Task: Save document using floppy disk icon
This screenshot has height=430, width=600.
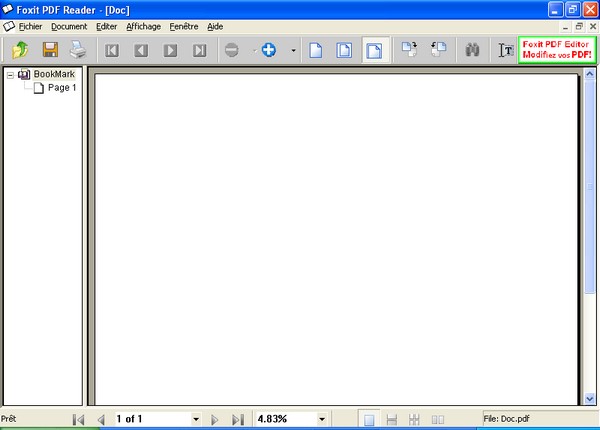Action: 50,50
